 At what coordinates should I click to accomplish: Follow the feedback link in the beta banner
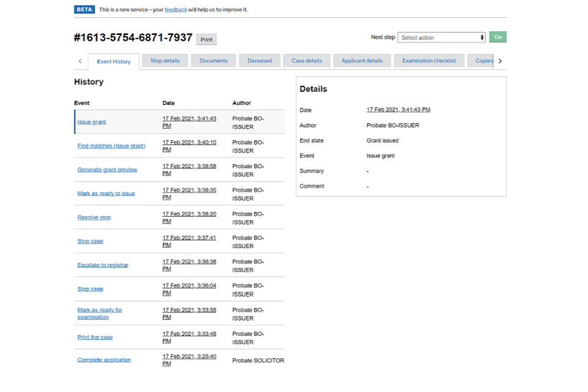pos(176,10)
